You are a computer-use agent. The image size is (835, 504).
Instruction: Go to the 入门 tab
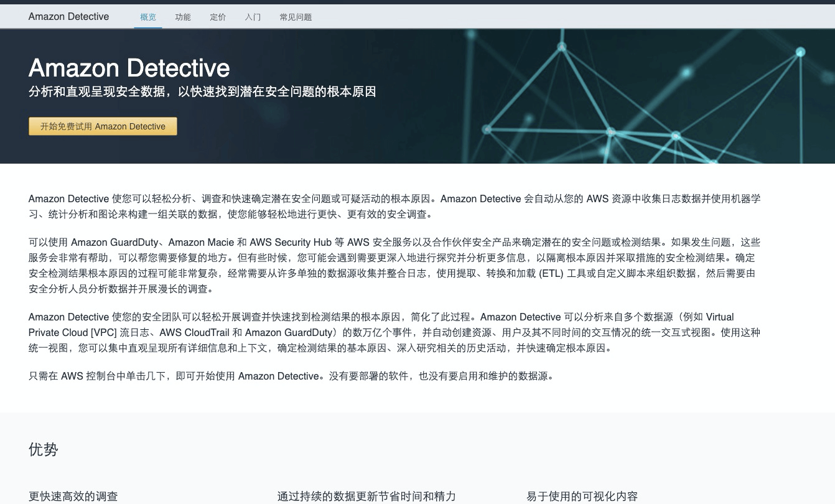[x=253, y=17]
